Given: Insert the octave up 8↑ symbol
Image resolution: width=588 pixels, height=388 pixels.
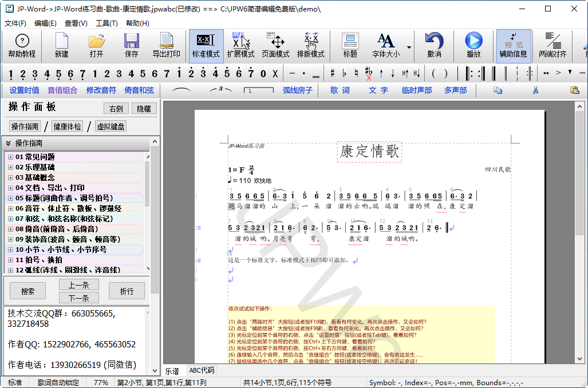Looking at the screenshot, I should pos(405,73).
